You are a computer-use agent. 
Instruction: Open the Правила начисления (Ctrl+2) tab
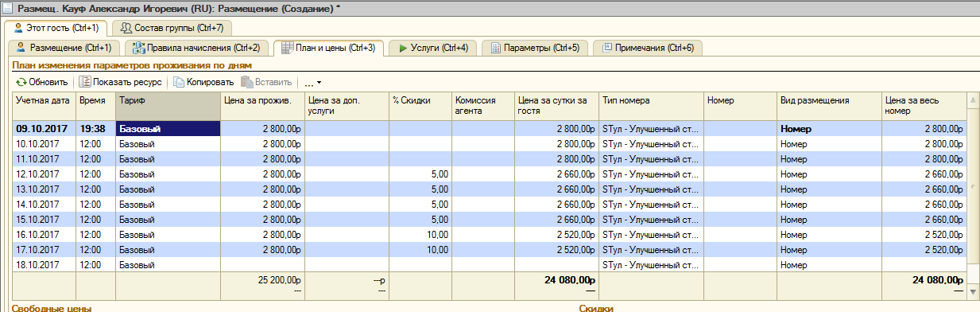[x=197, y=49]
